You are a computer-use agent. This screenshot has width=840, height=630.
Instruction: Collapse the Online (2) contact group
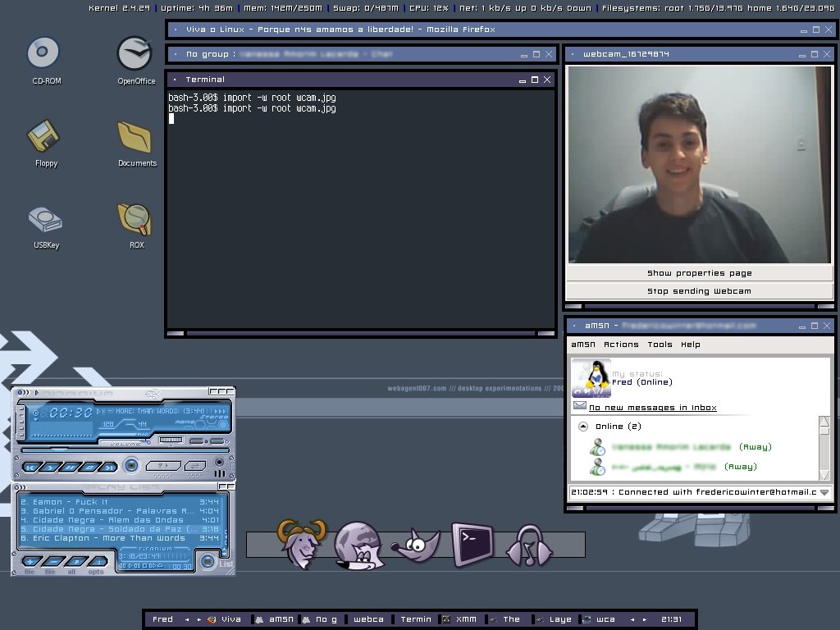point(583,427)
